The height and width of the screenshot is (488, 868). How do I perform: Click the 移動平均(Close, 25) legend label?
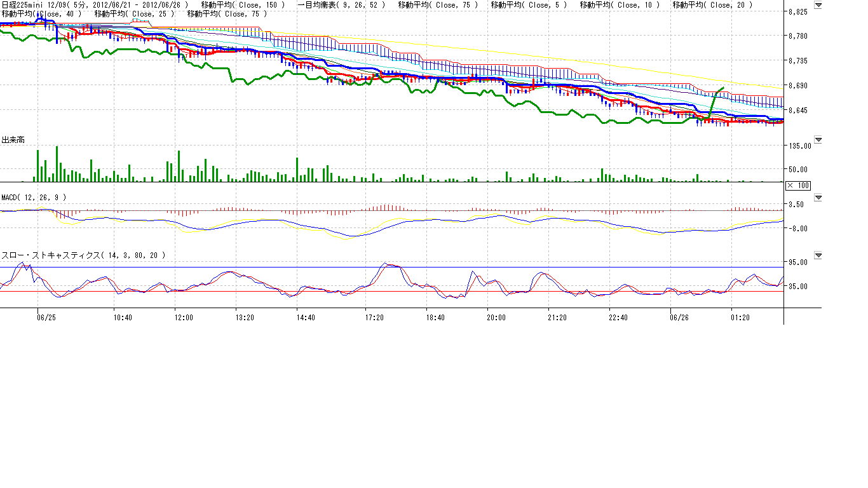pyautogui.click(x=134, y=13)
